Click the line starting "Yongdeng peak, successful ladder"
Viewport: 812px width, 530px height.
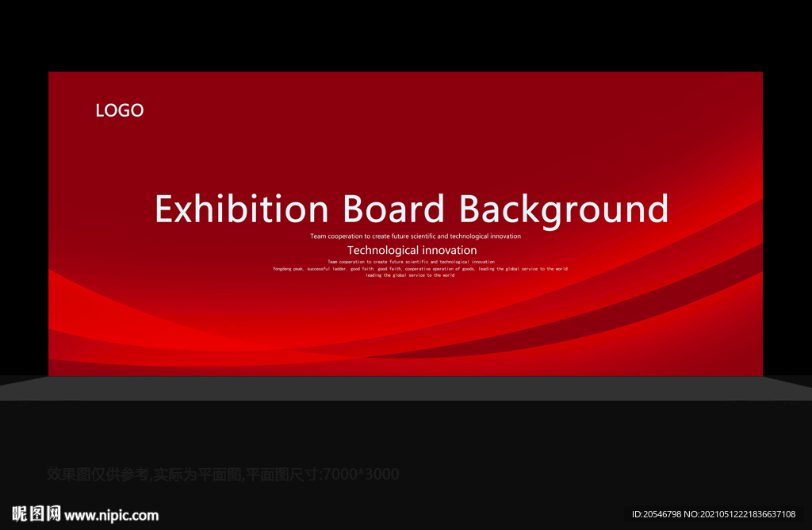point(420,269)
